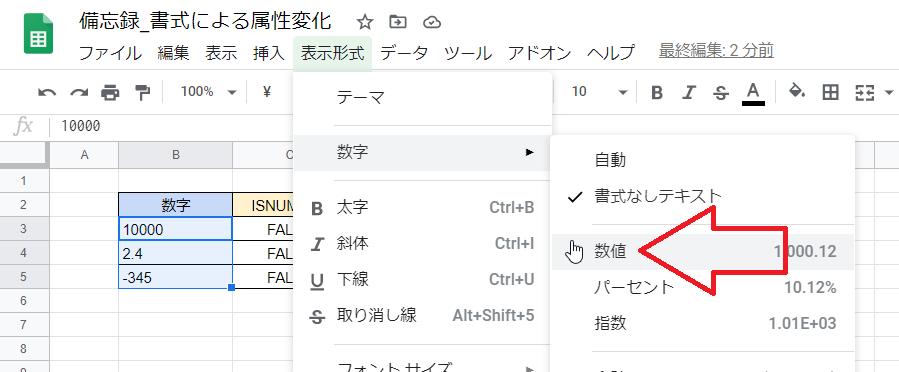Open the 編集 menu
The image size is (899, 372).
(173, 53)
